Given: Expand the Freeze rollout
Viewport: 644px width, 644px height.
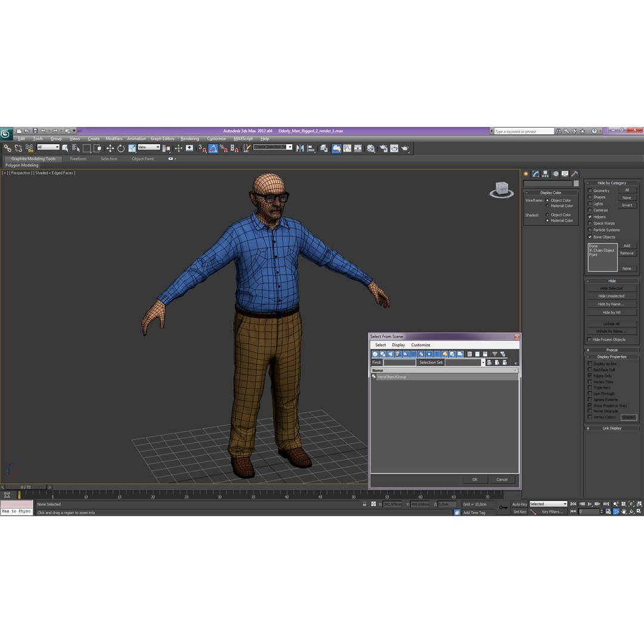Looking at the screenshot, I should pyautogui.click(x=612, y=350).
